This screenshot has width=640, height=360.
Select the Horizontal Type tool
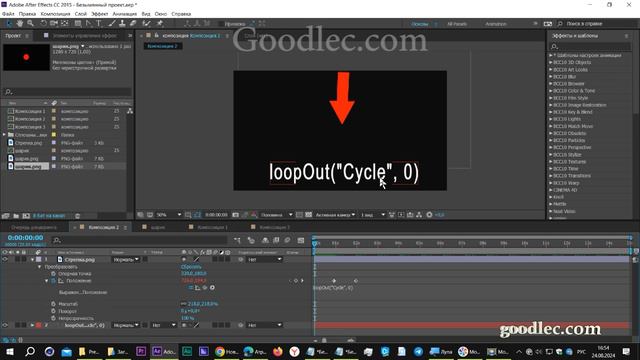[x=99, y=24]
